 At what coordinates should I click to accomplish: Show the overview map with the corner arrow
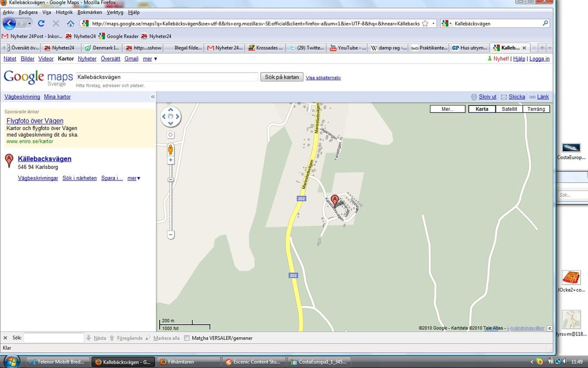click(x=549, y=328)
